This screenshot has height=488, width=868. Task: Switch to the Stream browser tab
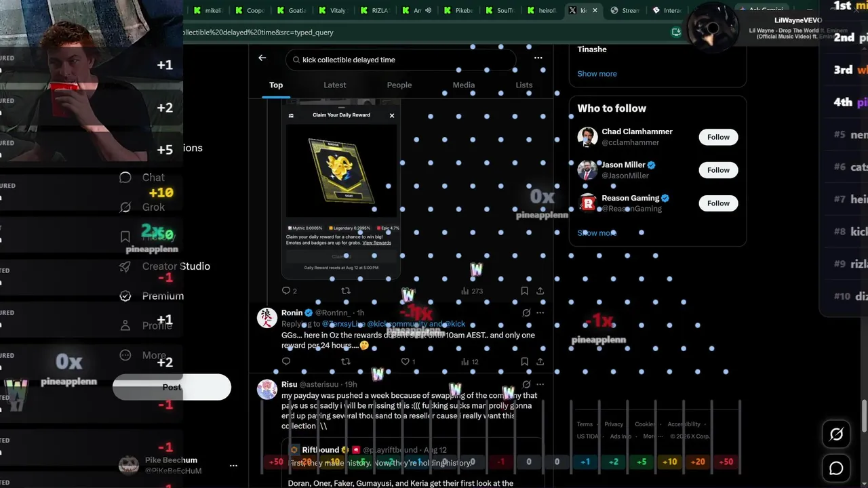point(625,10)
